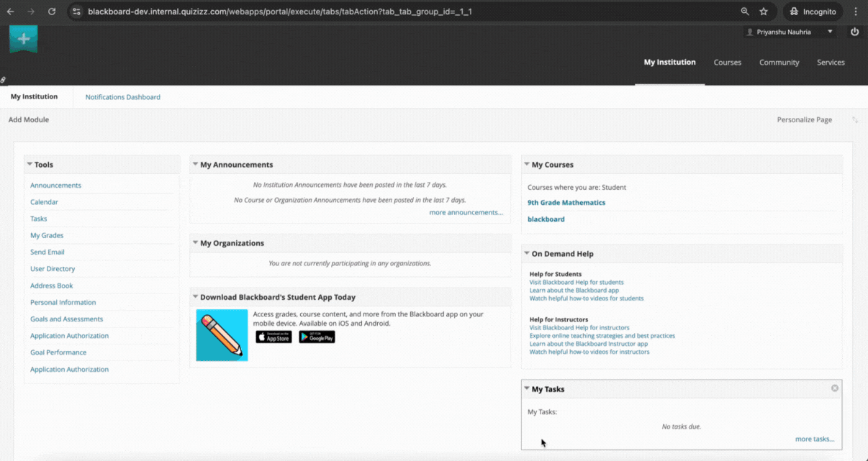Open the Courses top tab

coord(727,63)
